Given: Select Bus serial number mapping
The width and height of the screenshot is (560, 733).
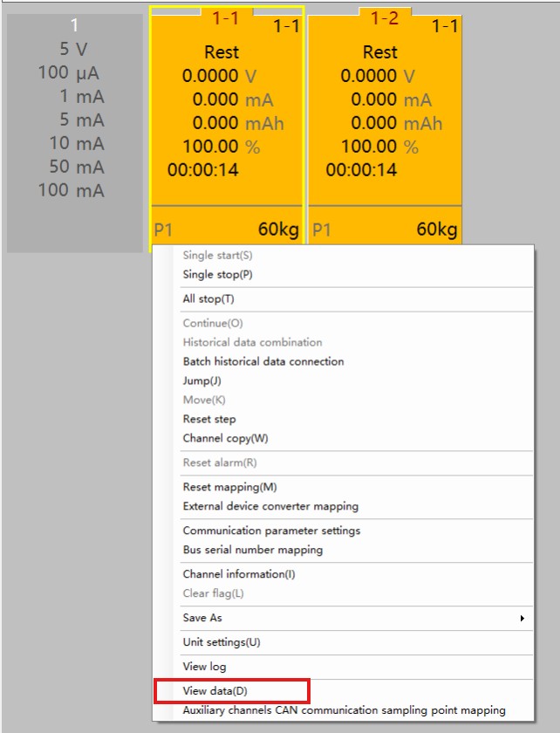Looking at the screenshot, I should click(253, 550).
